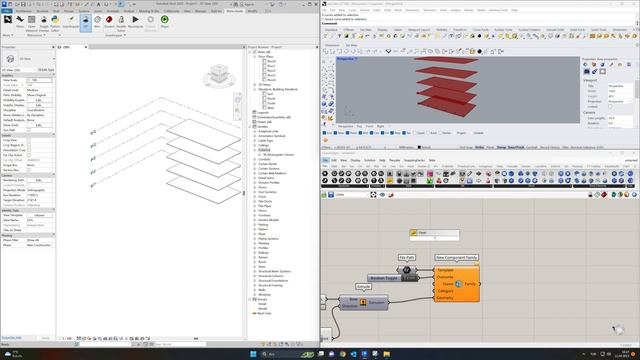Click the File Path parameter node

click(x=407, y=270)
